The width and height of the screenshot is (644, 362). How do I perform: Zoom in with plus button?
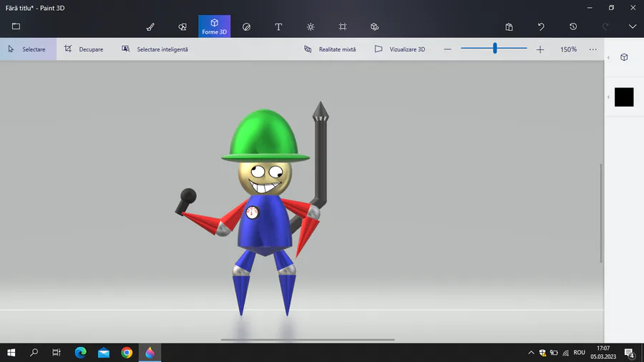click(540, 49)
